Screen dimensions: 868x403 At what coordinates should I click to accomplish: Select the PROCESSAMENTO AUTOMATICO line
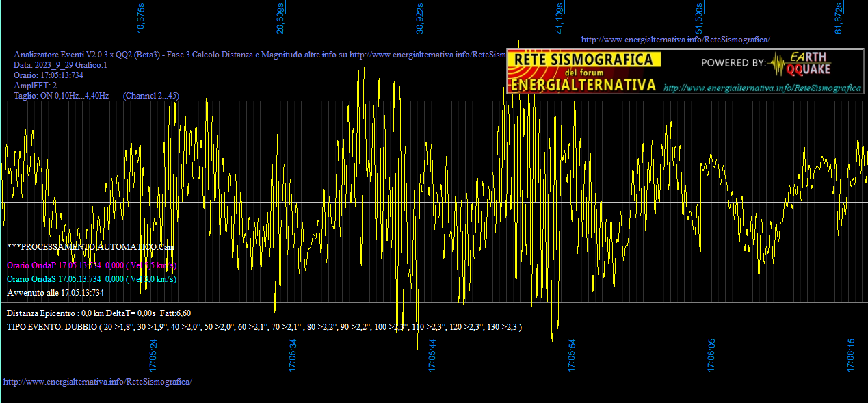91,246
